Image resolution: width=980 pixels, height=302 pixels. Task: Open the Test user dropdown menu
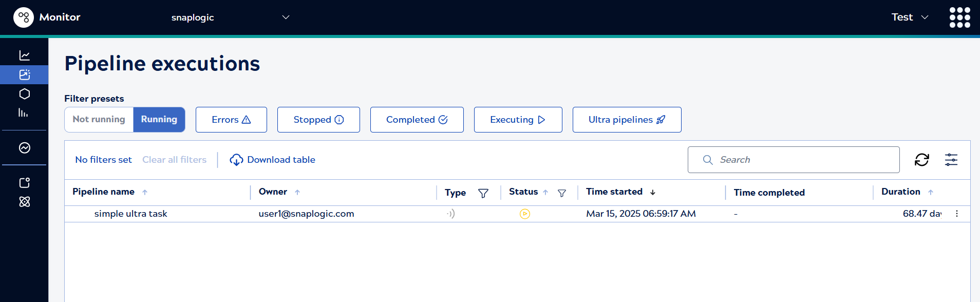pos(910,17)
